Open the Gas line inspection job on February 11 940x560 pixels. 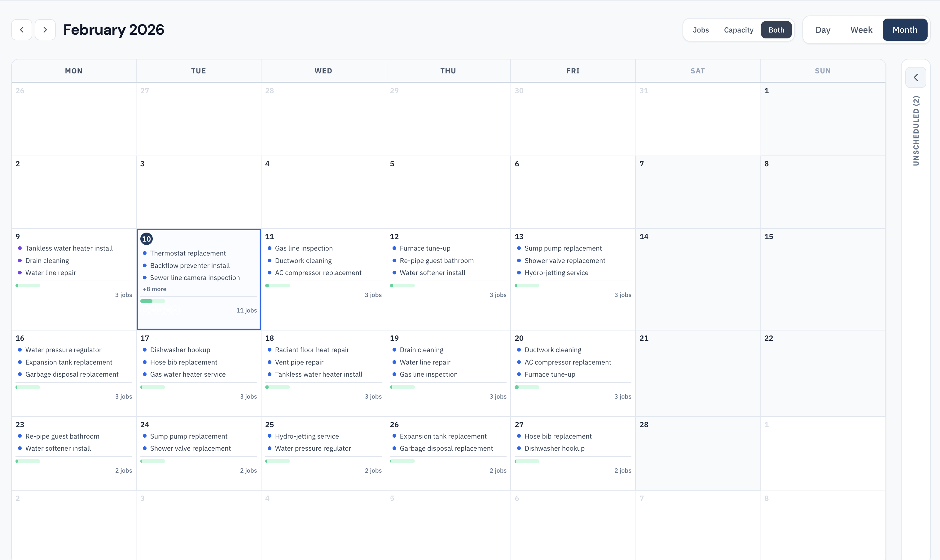[303, 248]
